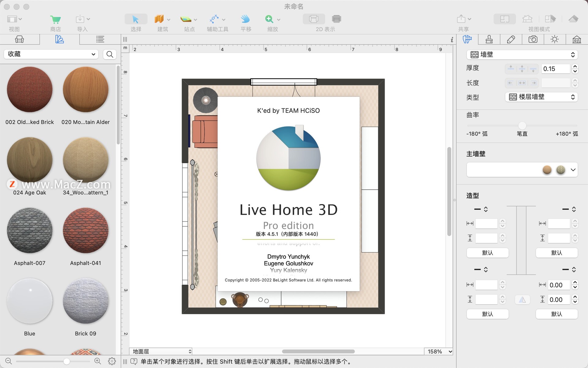This screenshot has height=368, width=588.
Task: Open the project tree list tab
Action: [x=100, y=39]
